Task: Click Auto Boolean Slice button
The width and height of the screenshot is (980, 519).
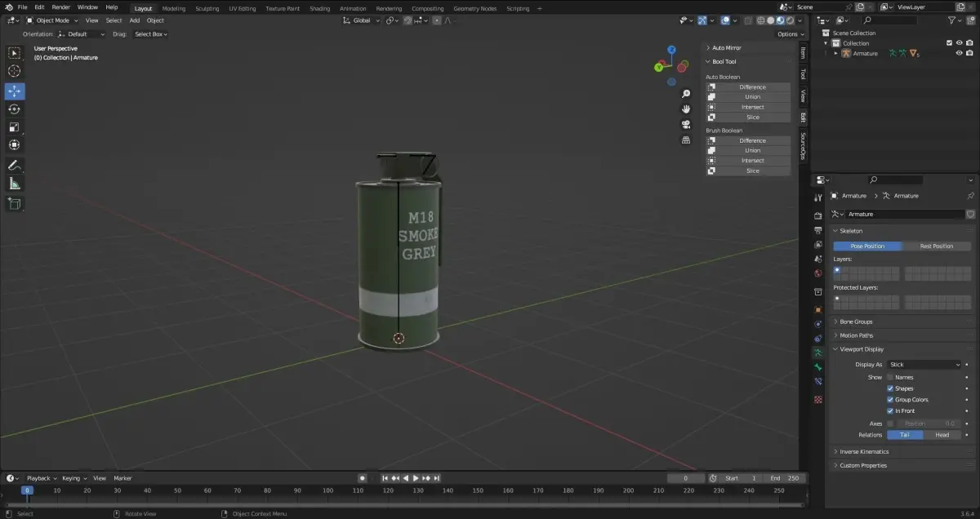Action: [x=748, y=117]
